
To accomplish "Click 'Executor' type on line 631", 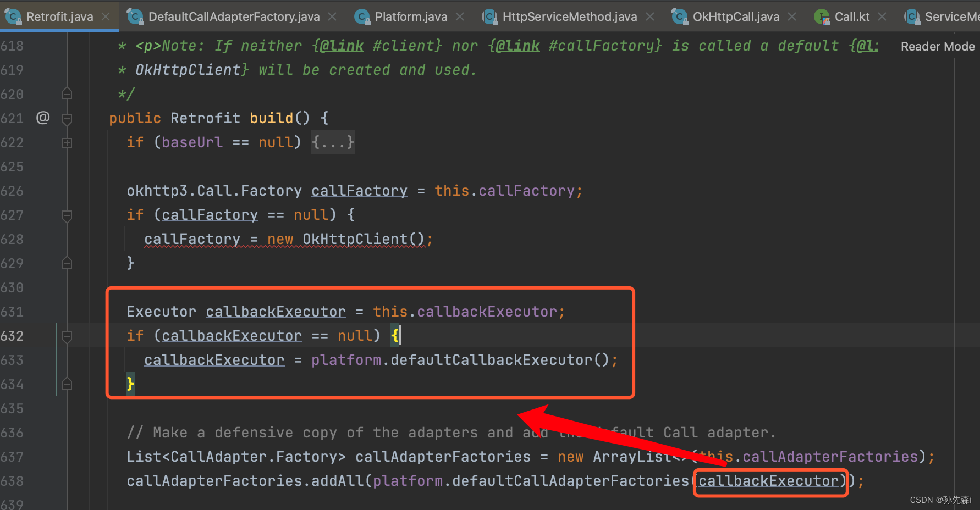I will click(161, 312).
